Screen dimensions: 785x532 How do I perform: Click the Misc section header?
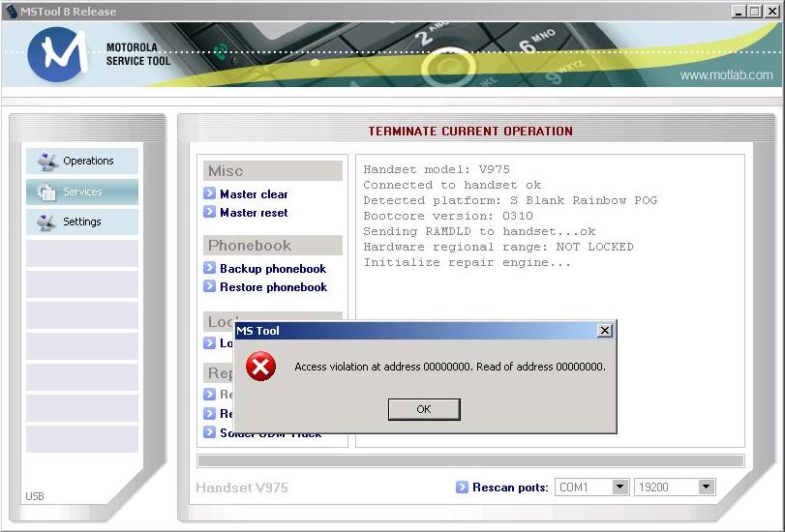[273, 170]
